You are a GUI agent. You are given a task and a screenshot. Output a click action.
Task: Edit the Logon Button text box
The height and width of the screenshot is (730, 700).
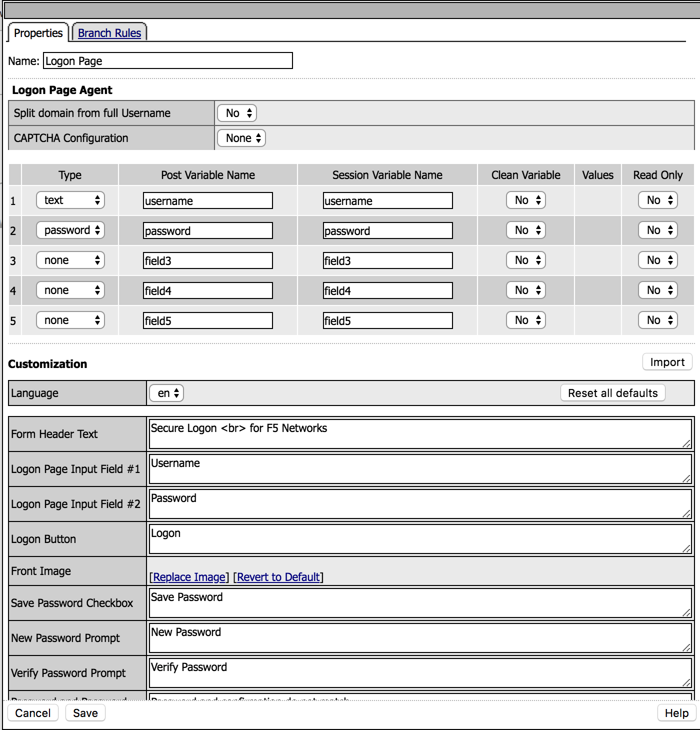coord(421,539)
